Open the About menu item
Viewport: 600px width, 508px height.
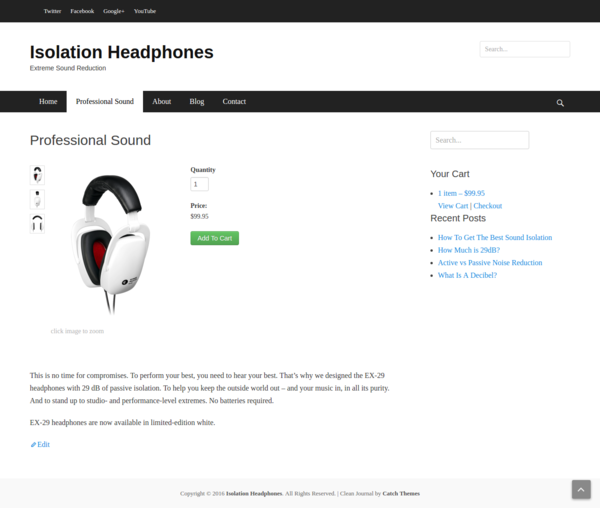click(161, 101)
